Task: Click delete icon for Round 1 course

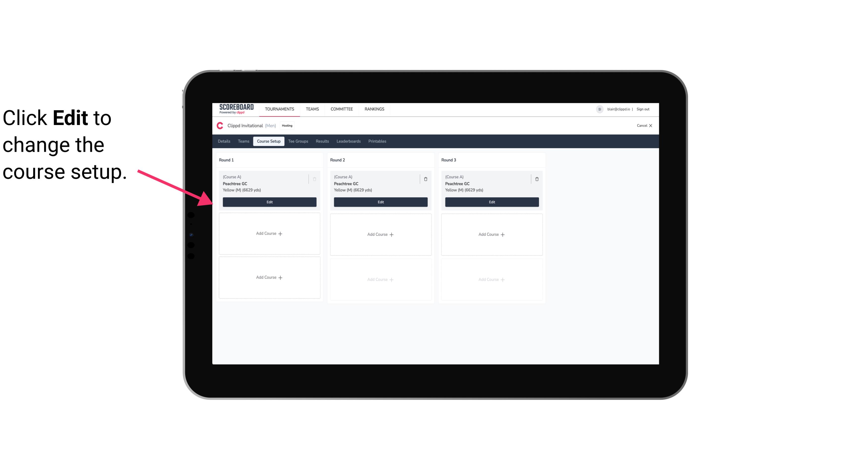Action: coord(315,179)
